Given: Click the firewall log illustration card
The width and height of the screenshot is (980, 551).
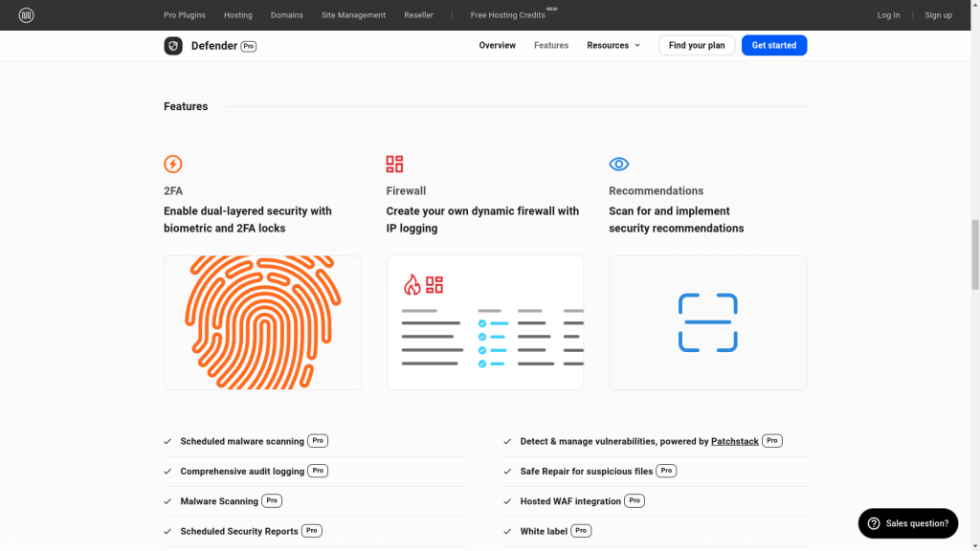Looking at the screenshot, I should pyautogui.click(x=485, y=322).
